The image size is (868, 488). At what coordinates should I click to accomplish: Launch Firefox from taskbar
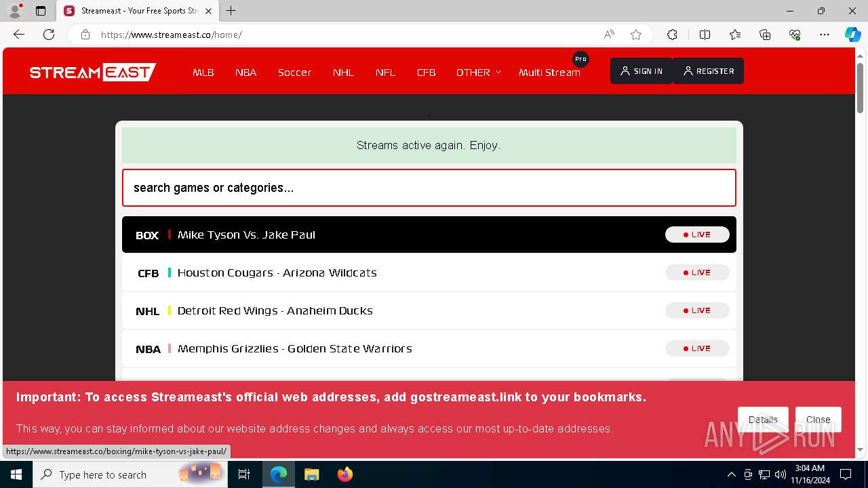[x=345, y=474]
